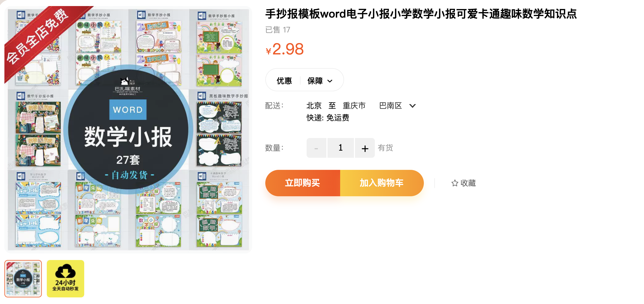Viewport: 644px width, 304px height.
Task: Expand the 保障 dropdown chevron
Action: (x=330, y=81)
